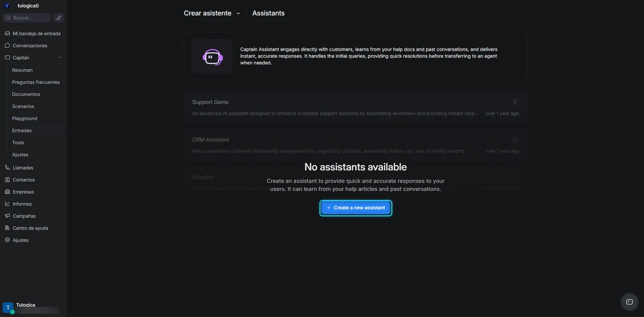This screenshot has height=317, width=644.
Task: Click the phone icon beside Llamadas
Action: pyautogui.click(x=7, y=167)
